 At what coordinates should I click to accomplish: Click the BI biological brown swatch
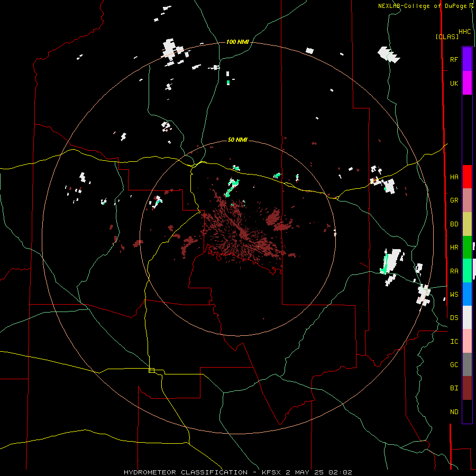467,388
